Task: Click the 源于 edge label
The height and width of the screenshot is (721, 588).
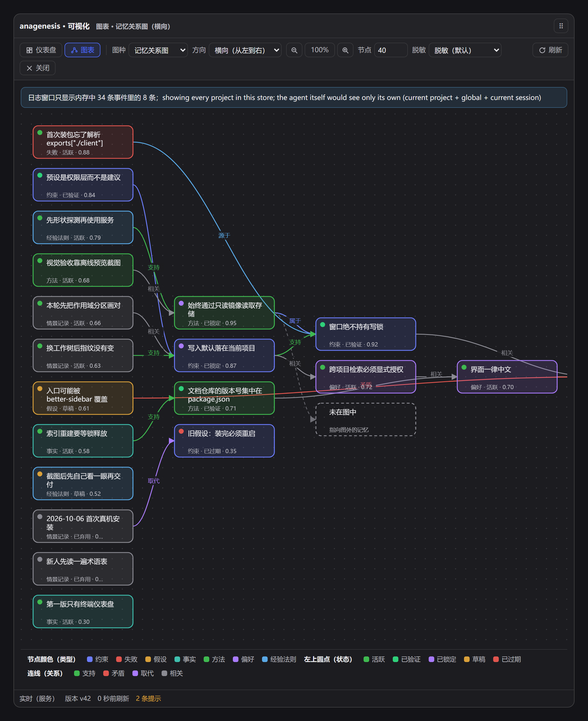Action: point(224,235)
